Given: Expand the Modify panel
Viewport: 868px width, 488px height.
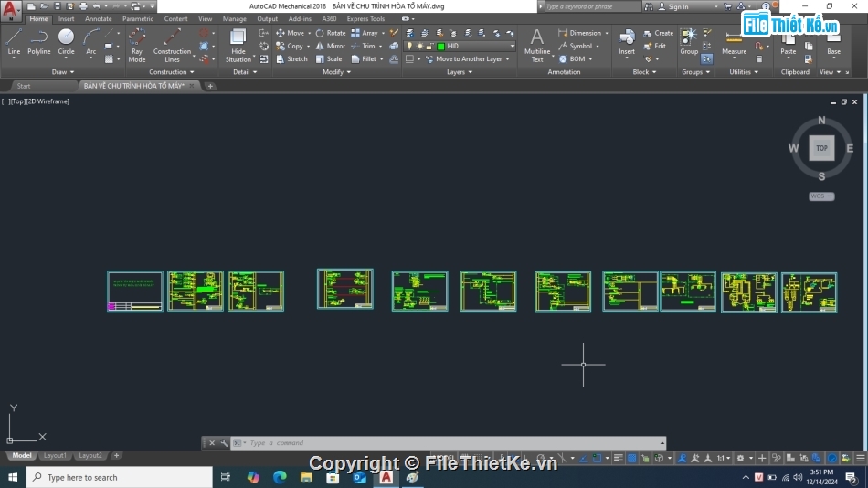Looking at the screenshot, I should point(336,72).
